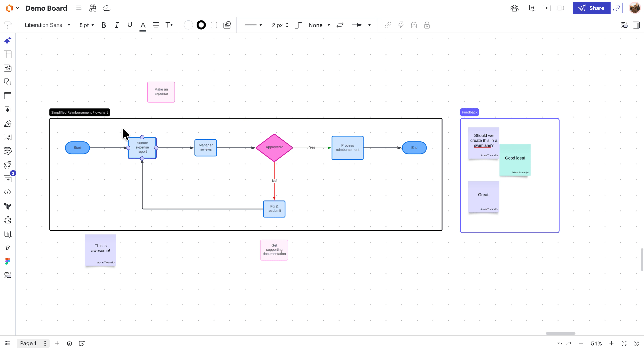Open the 8 pt font size dropdown
644x351 pixels.
pos(86,25)
